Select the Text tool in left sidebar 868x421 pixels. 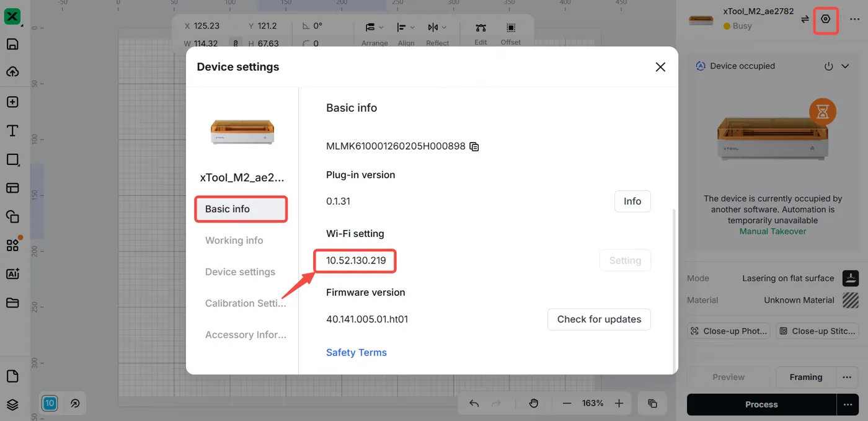pyautogui.click(x=12, y=131)
